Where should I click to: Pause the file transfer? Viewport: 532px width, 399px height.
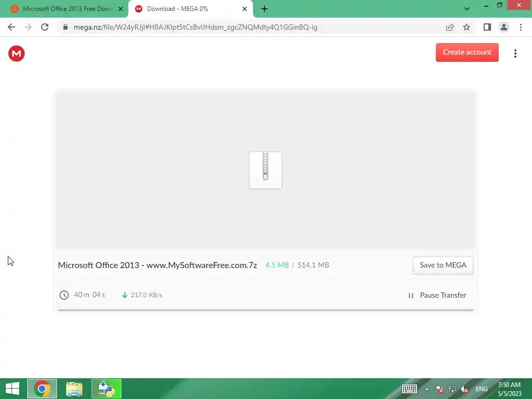coord(437,295)
